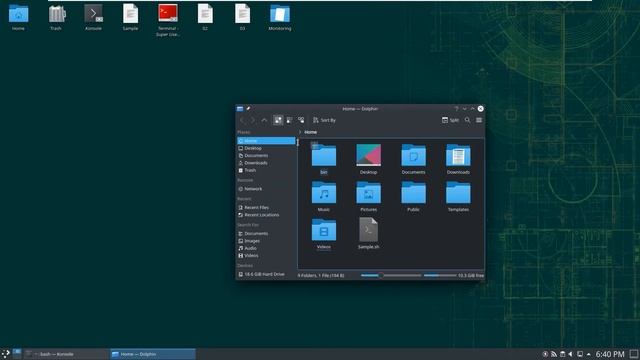Select the 03 file on desktop
640x360 pixels.
pyautogui.click(x=242, y=18)
